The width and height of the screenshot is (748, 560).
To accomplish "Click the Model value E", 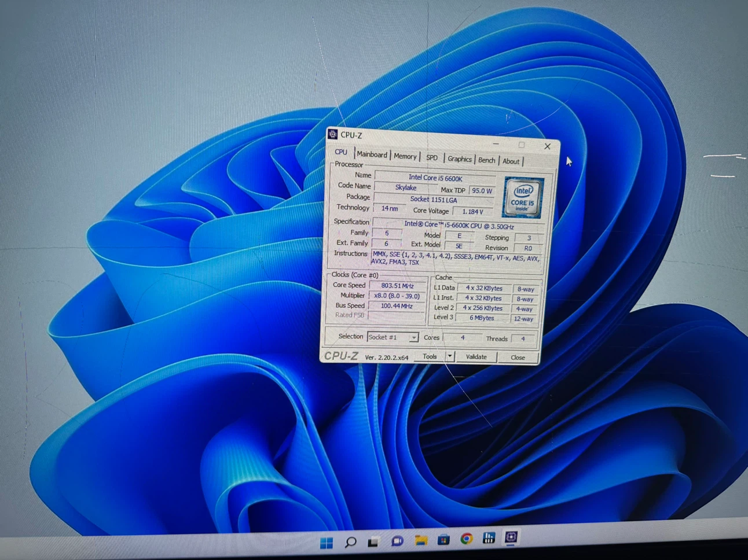I will coord(459,236).
